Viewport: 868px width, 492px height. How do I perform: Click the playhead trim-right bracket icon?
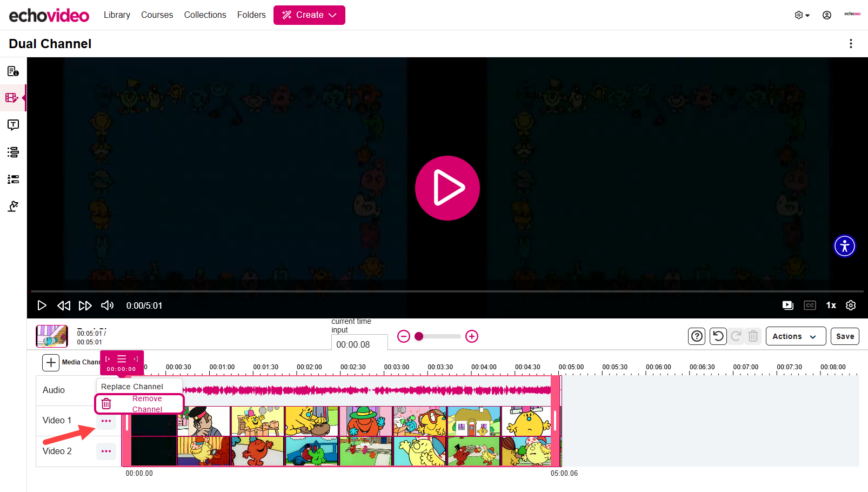(x=136, y=359)
